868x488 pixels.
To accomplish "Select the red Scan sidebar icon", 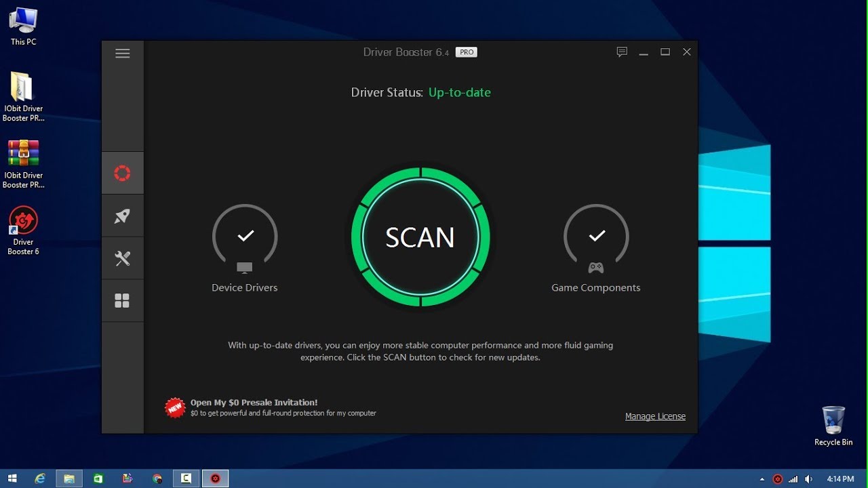I will click(x=123, y=173).
